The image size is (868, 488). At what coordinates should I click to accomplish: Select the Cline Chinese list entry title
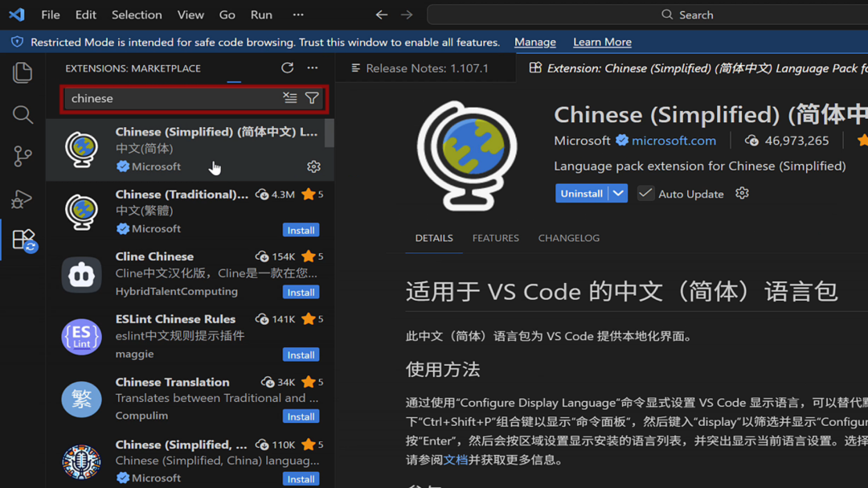pyautogui.click(x=154, y=256)
